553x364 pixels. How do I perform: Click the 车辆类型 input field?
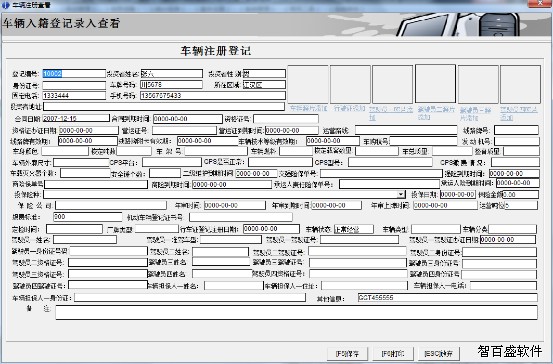pyautogui.click(x=436, y=229)
